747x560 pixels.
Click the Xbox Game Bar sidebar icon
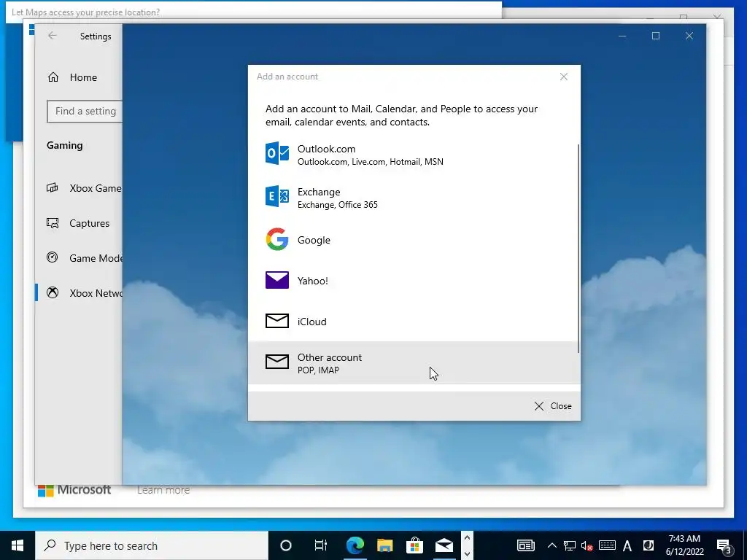tap(53, 187)
